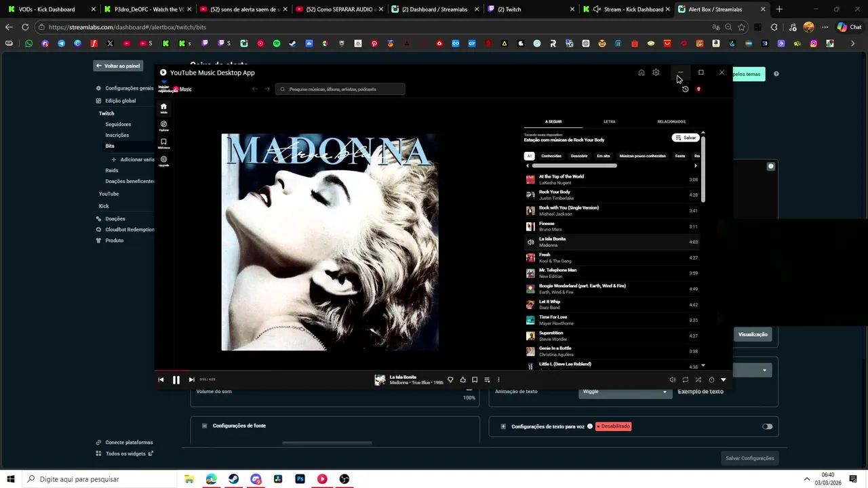Select the All filter chip
The width and height of the screenshot is (868, 488).
(530, 156)
